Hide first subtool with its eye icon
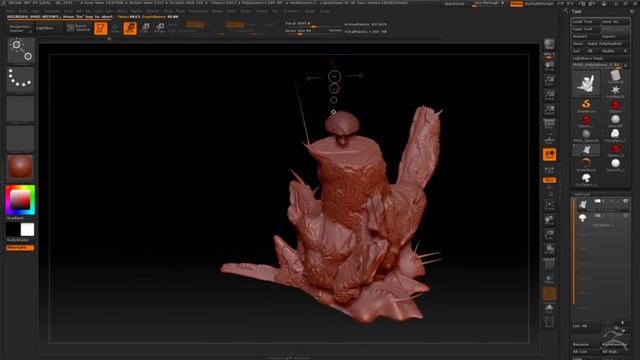 coord(625,201)
